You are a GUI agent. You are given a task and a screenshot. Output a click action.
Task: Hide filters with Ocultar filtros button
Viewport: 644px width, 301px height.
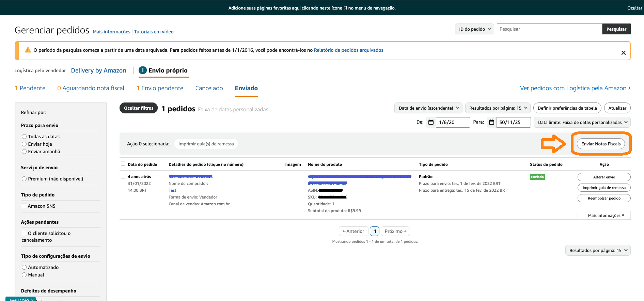click(x=139, y=108)
